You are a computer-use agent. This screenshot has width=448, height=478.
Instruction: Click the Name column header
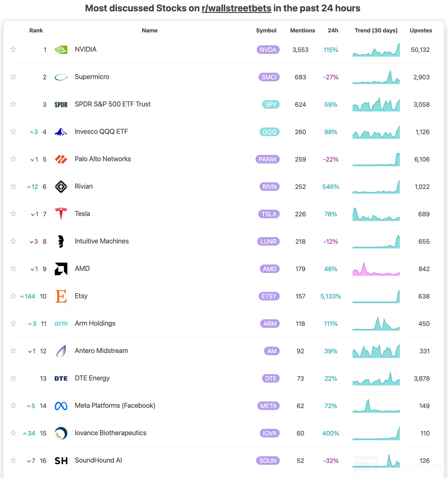(x=149, y=31)
